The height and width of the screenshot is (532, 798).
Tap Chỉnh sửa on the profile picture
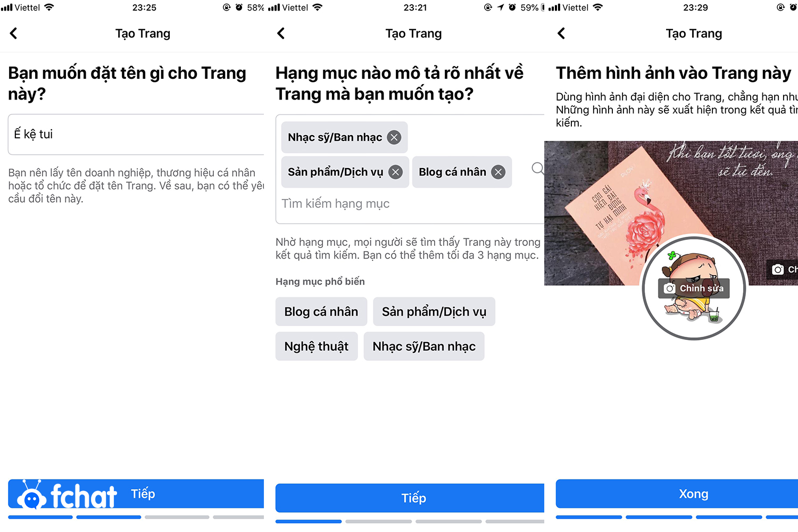(x=694, y=288)
